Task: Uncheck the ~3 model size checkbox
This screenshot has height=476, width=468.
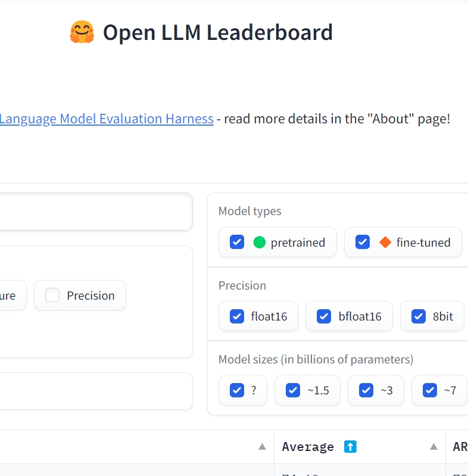Action: point(366,390)
